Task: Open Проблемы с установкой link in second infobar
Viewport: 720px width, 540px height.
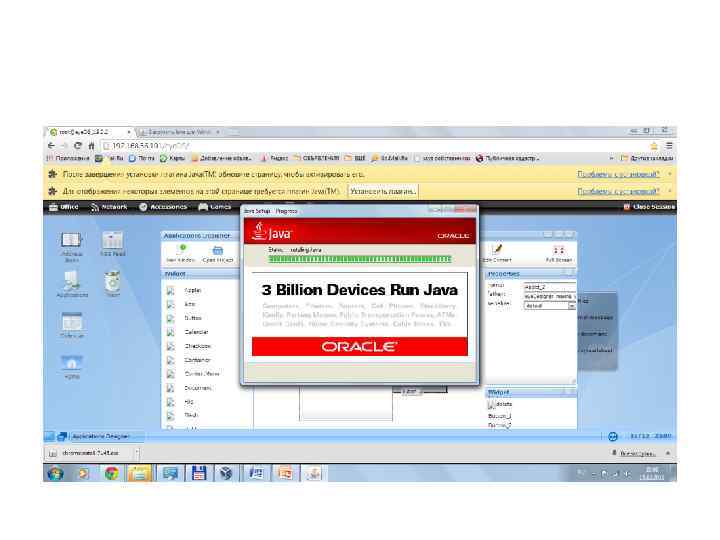Action: 618,191
